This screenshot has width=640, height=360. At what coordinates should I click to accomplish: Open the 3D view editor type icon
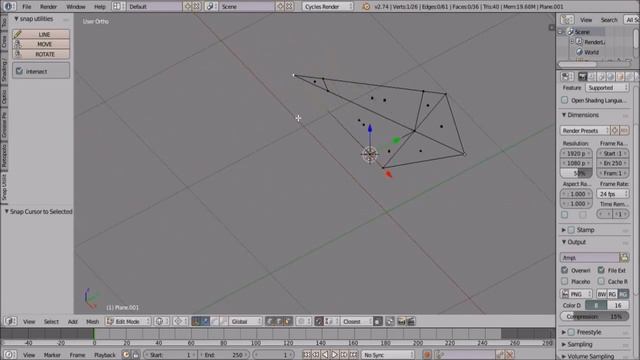tap(10, 322)
